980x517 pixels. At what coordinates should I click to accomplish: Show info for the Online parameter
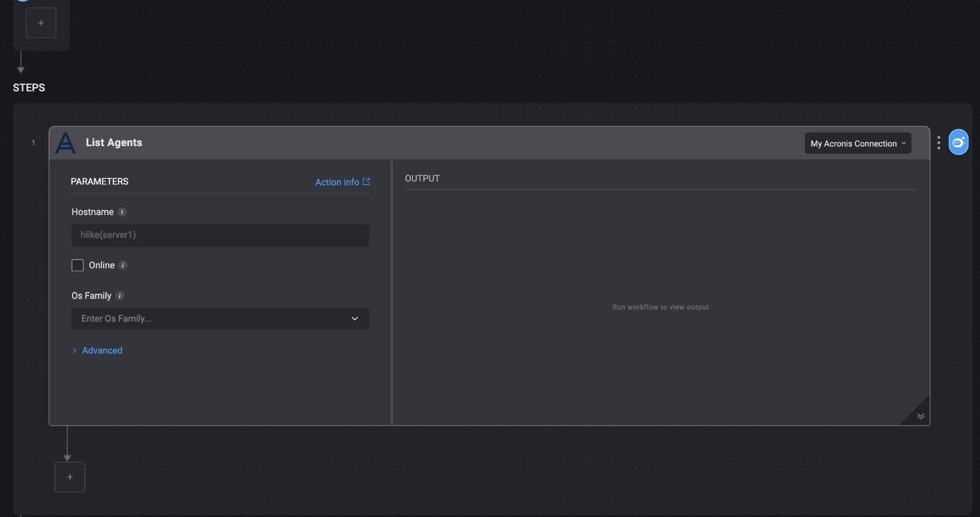(123, 265)
